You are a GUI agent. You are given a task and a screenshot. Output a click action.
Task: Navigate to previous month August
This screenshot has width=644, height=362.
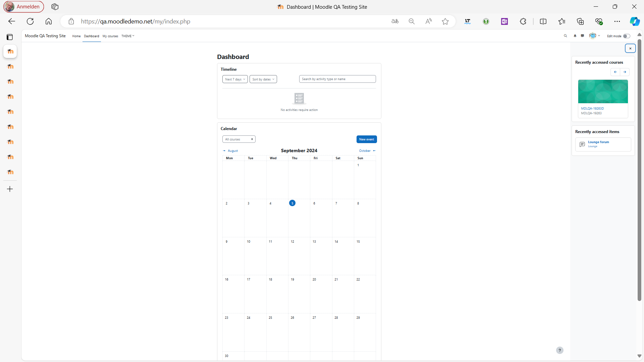pos(230,151)
